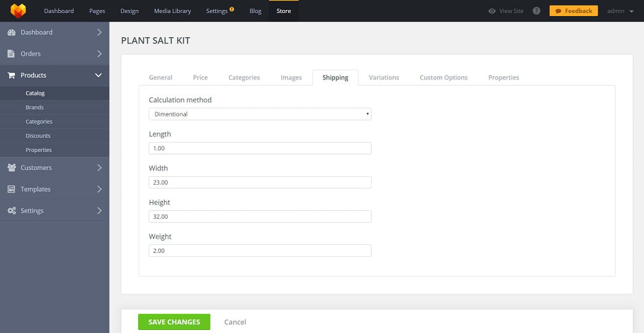Expand the Orders sidebar section chevron

coord(98,54)
